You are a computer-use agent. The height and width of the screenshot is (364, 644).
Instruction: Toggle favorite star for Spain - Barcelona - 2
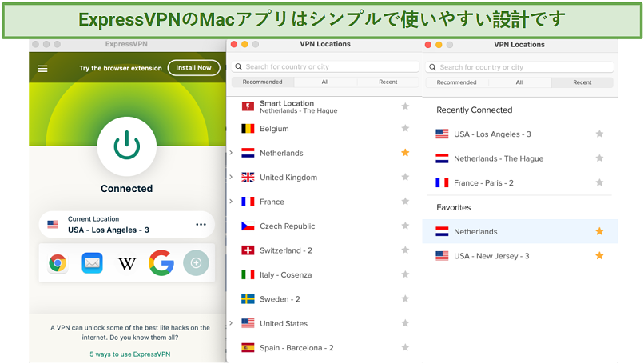tap(405, 347)
